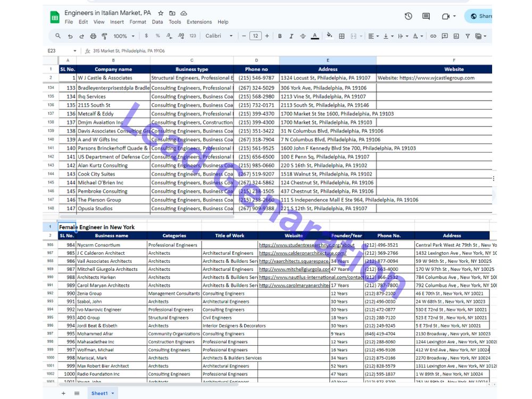Redo the last action
Screen dimensions: 532x399
(x=81, y=36)
